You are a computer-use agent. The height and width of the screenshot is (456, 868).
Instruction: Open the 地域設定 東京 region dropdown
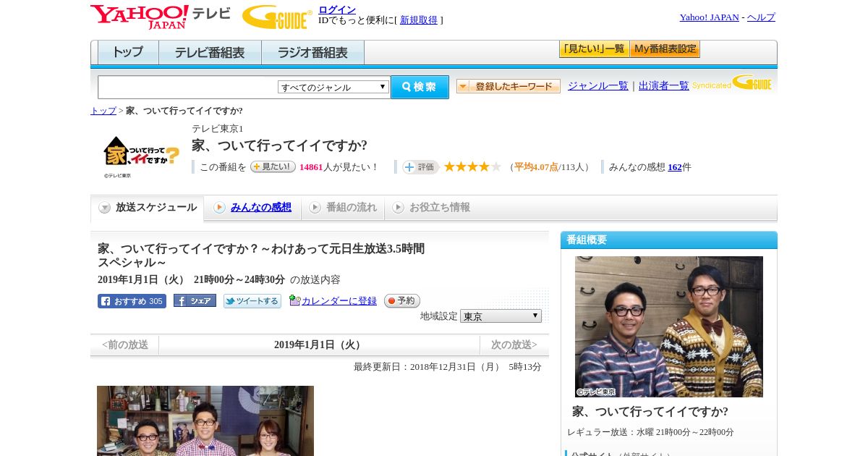point(501,316)
